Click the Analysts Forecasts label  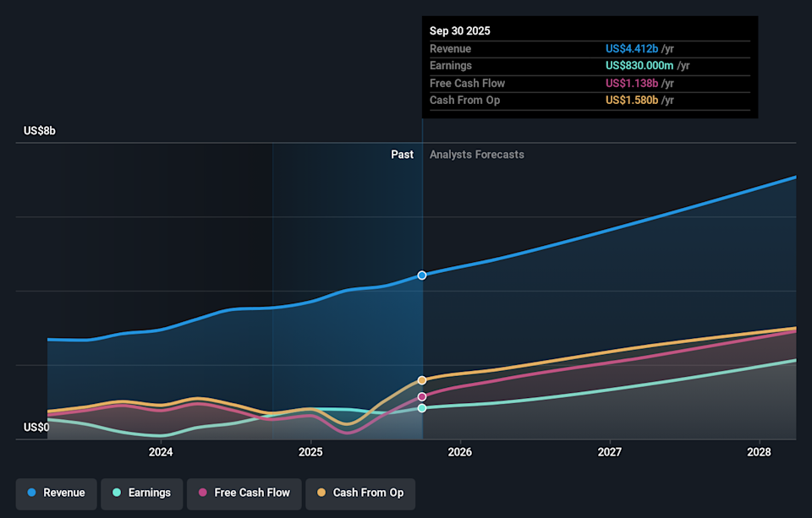477,155
